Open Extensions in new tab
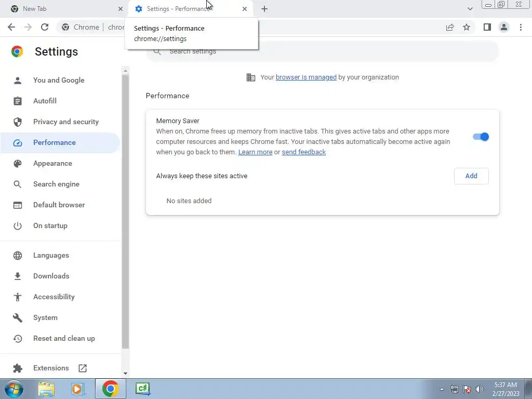532x399 pixels. pyautogui.click(x=51, y=368)
